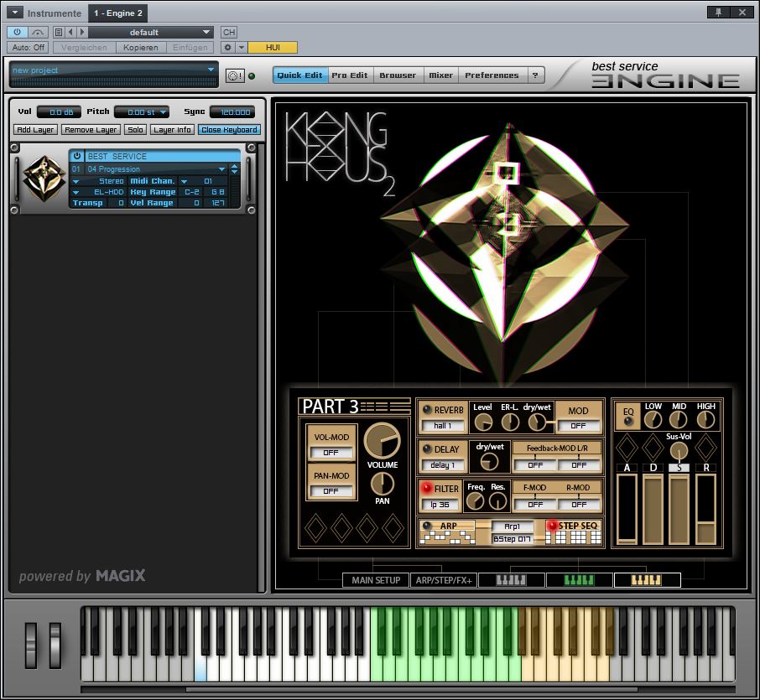Click Remove Layer button
760x700 pixels.
(91, 130)
